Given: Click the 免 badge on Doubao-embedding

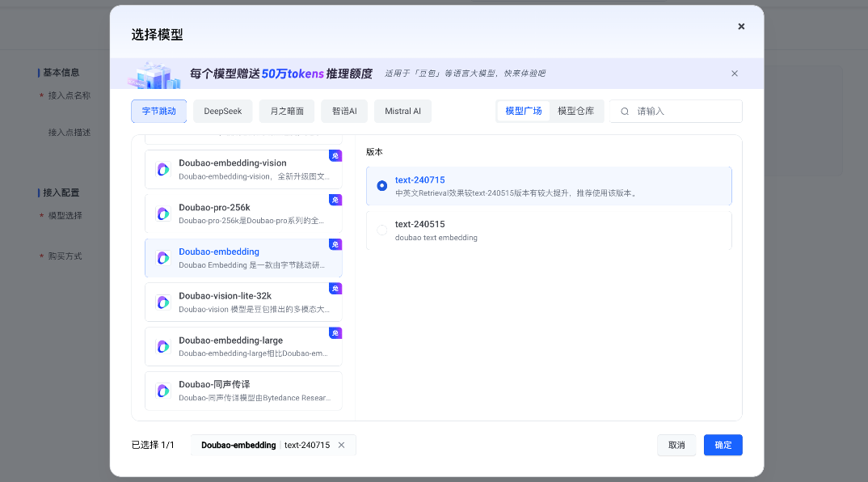Looking at the screenshot, I should 335,243.
